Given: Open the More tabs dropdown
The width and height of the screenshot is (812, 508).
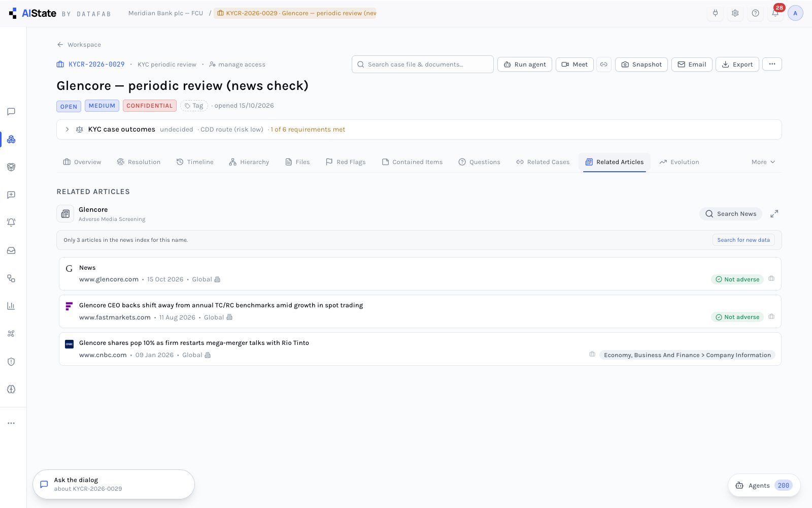Looking at the screenshot, I should tap(763, 162).
